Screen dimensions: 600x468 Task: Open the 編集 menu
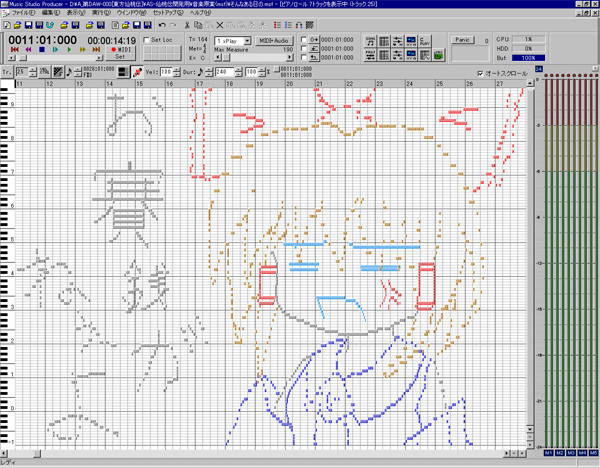pyautogui.click(x=51, y=13)
